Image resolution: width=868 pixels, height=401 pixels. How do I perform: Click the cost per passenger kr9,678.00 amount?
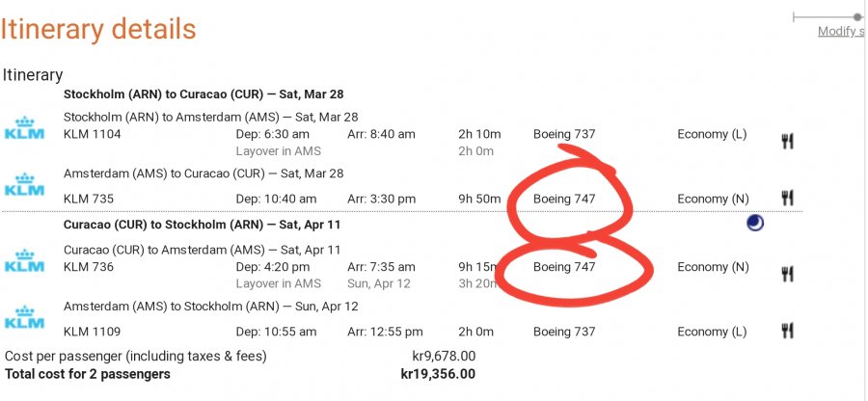[443, 356]
